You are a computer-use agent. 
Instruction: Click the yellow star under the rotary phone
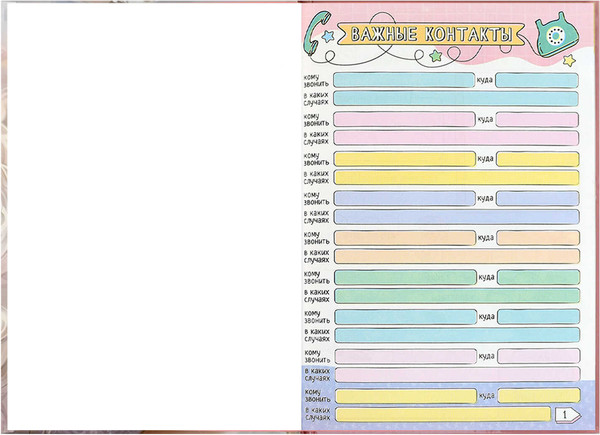(569, 60)
